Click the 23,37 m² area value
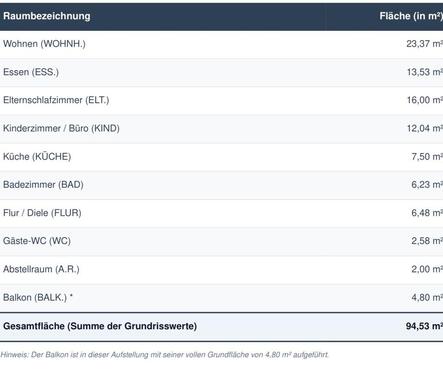The image size is (443, 375). (x=424, y=44)
